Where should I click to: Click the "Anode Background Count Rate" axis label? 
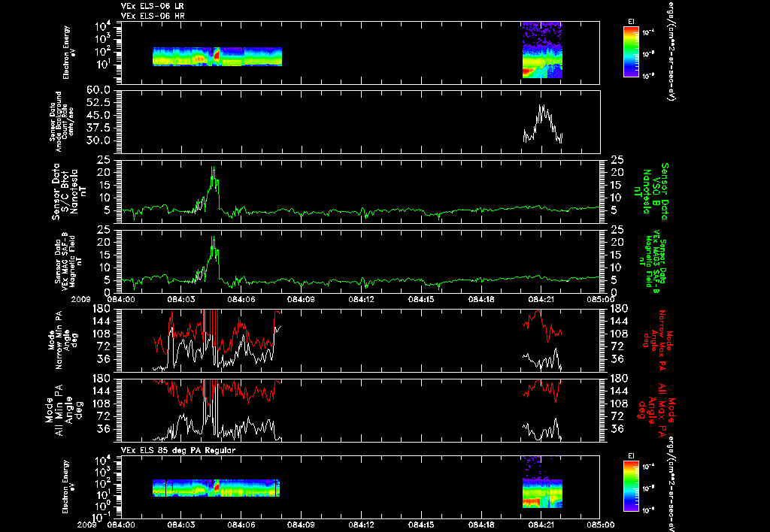[x=62, y=122]
